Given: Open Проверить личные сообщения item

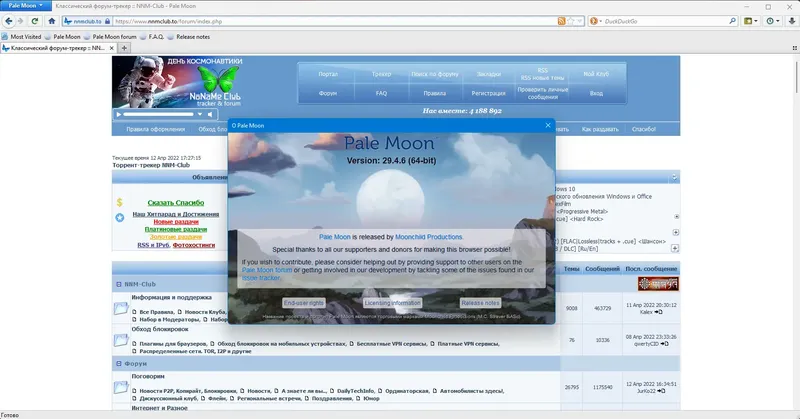Looking at the screenshot, I should point(542,93).
